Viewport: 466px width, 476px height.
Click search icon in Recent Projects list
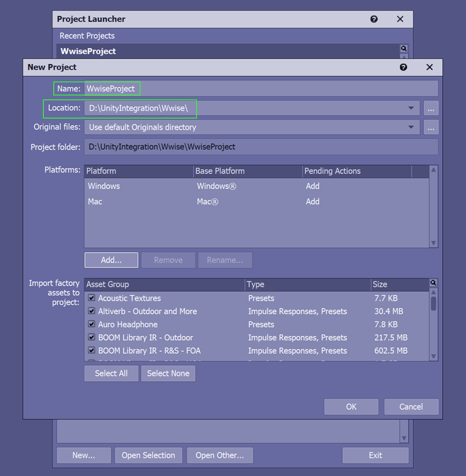tap(404, 48)
